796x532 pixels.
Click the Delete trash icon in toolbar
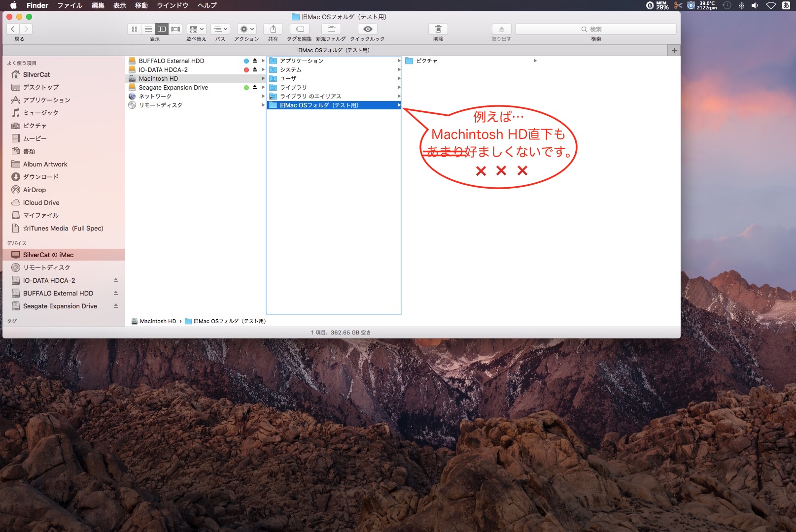click(438, 29)
